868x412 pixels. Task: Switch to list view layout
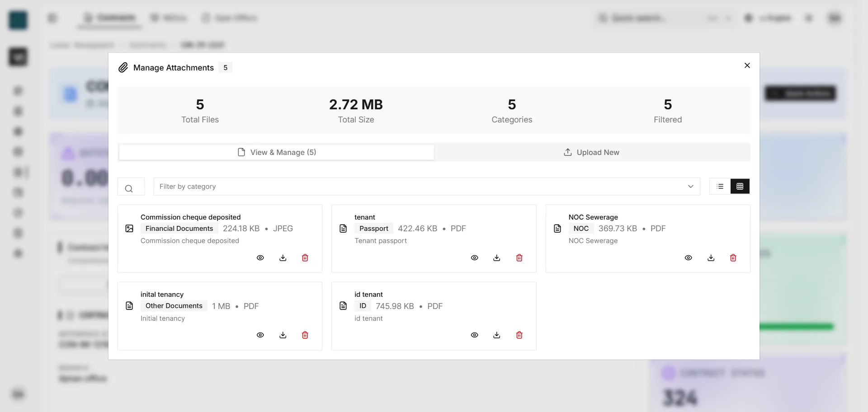point(721,186)
